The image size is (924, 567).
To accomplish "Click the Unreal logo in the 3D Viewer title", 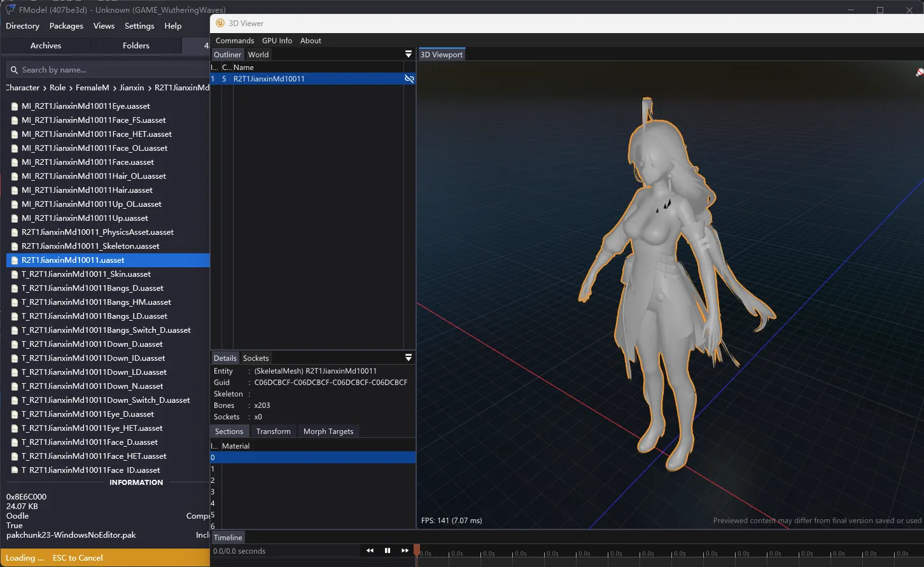I will point(220,24).
